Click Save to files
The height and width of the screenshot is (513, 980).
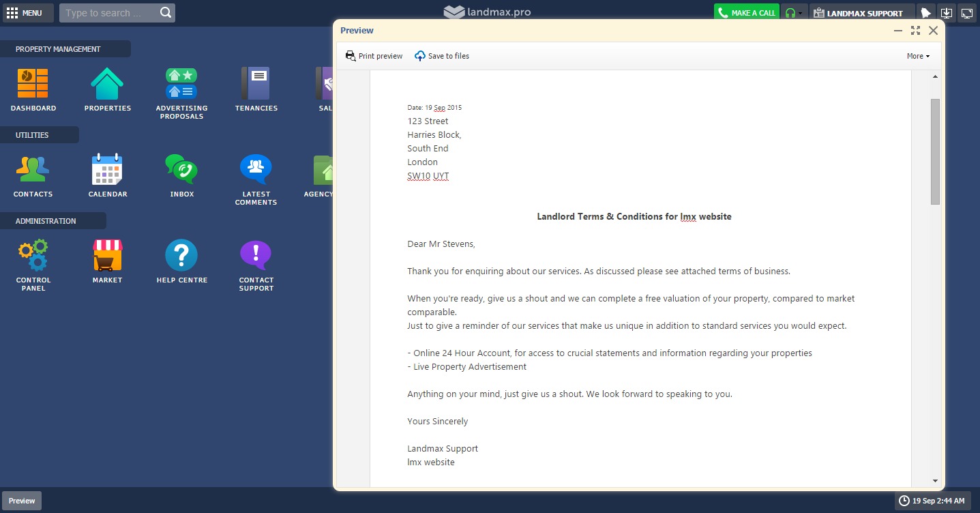pos(442,56)
